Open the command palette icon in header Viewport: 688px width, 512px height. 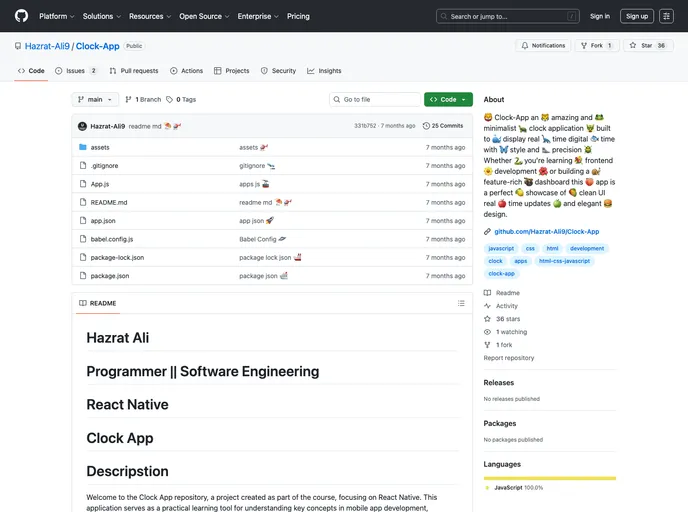(666, 16)
